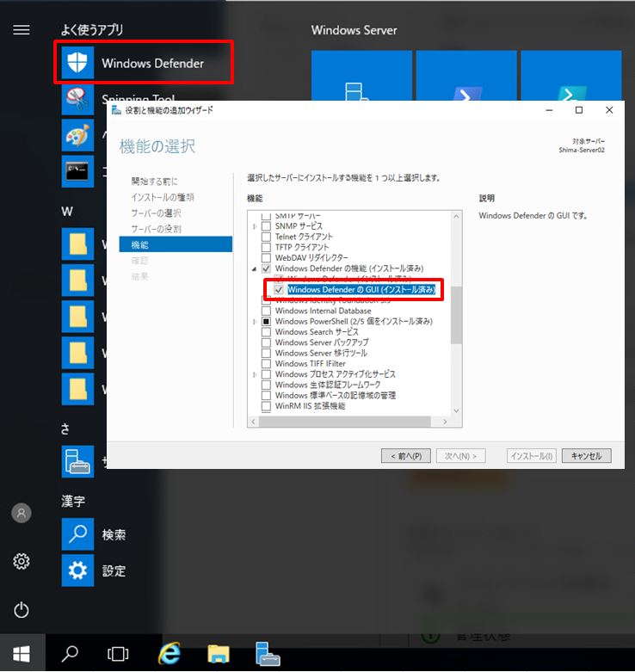Open the first PowerShell tile under Windows Server
The height and width of the screenshot is (672, 635).
click(x=466, y=76)
